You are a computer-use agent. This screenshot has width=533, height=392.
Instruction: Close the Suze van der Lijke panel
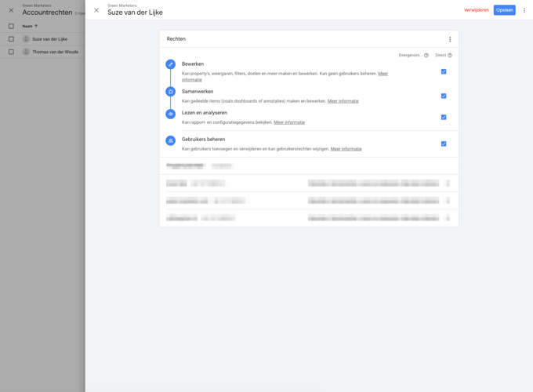[96, 10]
